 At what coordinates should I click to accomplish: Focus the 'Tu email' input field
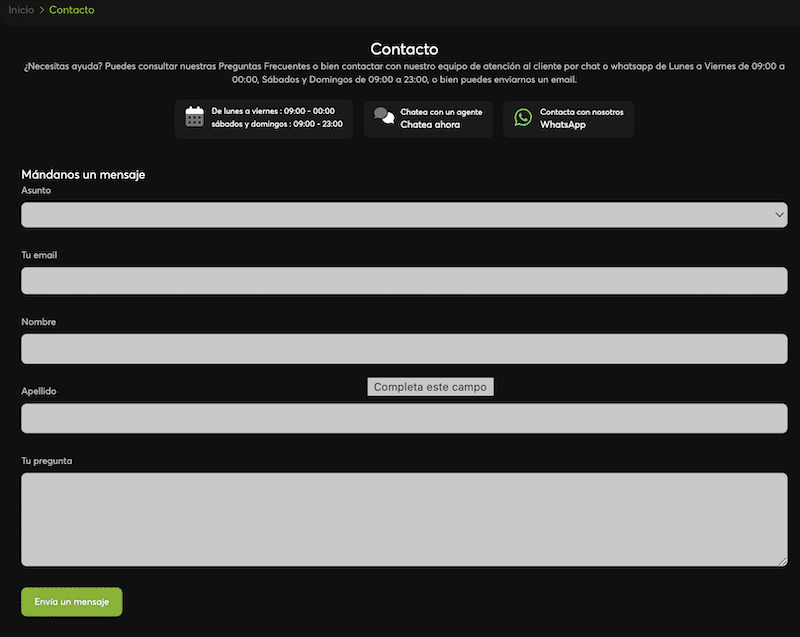pos(404,281)
